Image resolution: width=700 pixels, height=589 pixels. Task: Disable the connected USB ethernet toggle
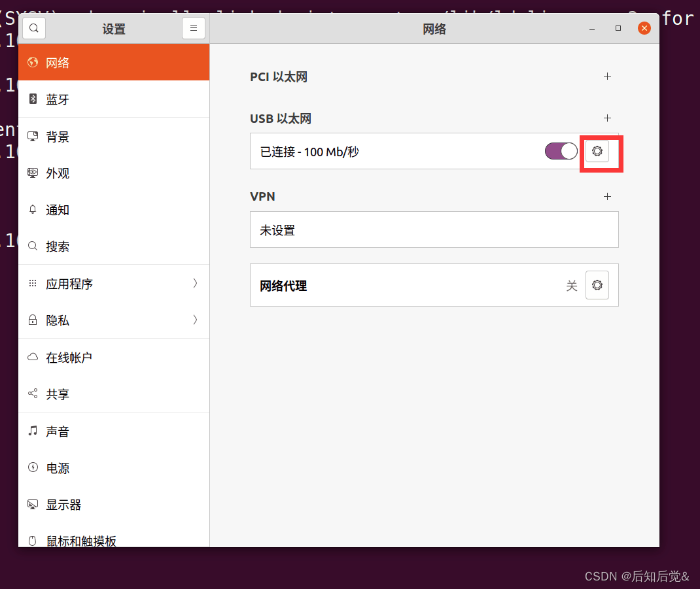click(561, 151)
